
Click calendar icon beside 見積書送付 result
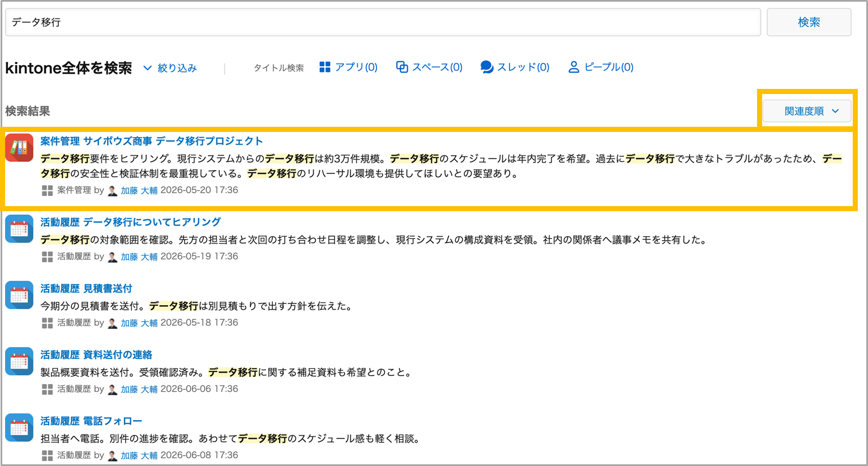tap(19, 295)
